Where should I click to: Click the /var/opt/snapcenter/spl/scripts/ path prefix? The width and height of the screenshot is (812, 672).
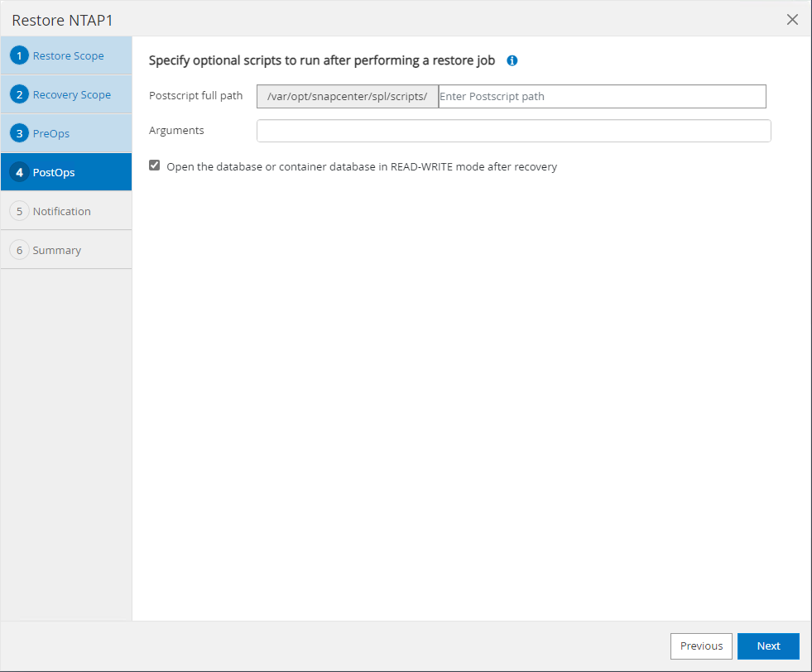click(x=347, y=96)
